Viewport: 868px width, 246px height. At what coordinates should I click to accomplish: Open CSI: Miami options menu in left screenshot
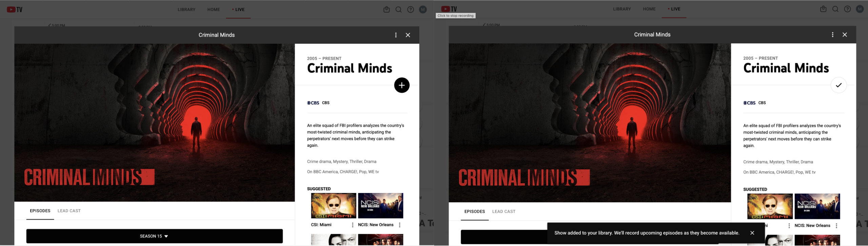tap(353, 225)
